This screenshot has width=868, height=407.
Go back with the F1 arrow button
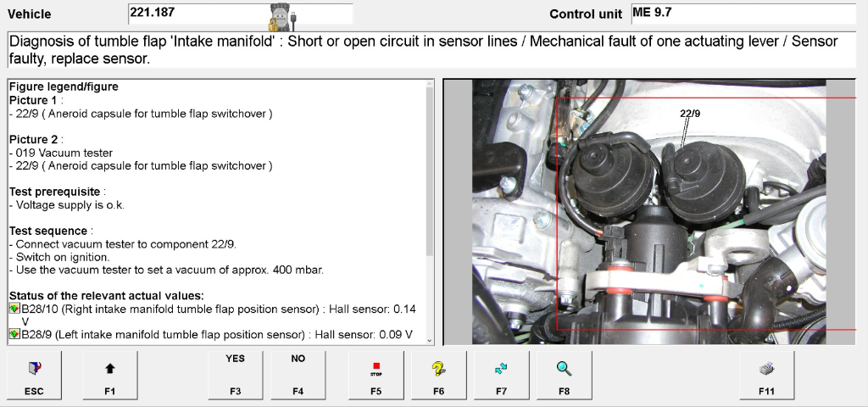pos(109,376)
